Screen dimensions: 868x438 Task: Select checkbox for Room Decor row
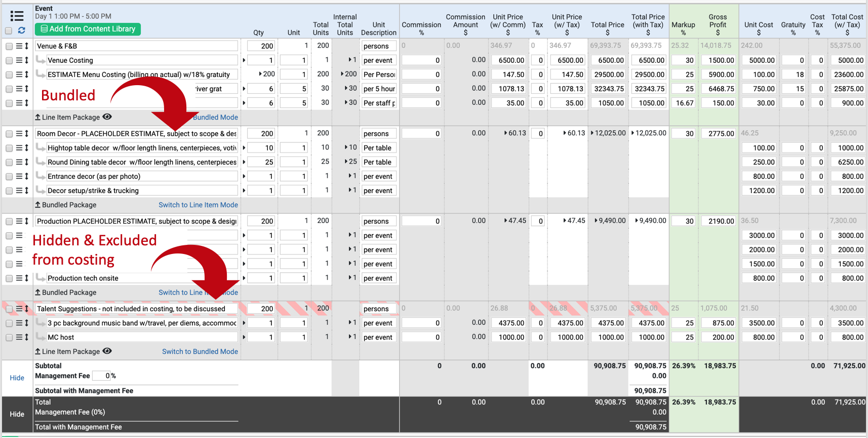(9, 134)
